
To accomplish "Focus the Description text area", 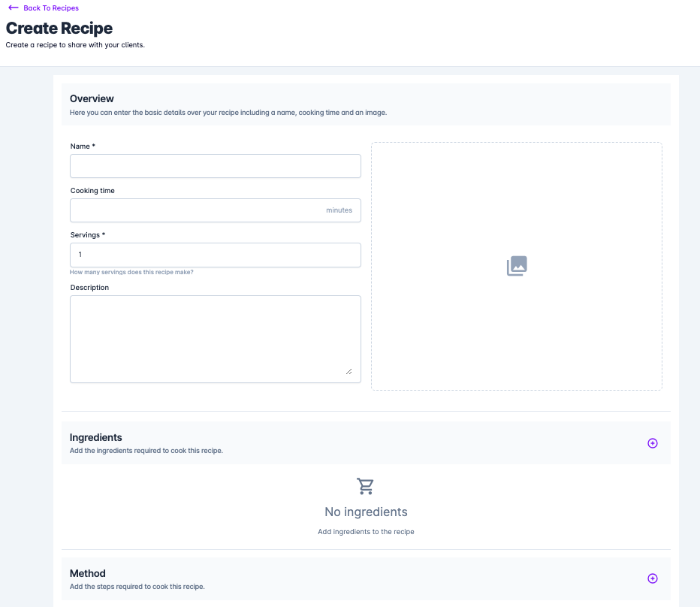I will [x=215, y=339].
